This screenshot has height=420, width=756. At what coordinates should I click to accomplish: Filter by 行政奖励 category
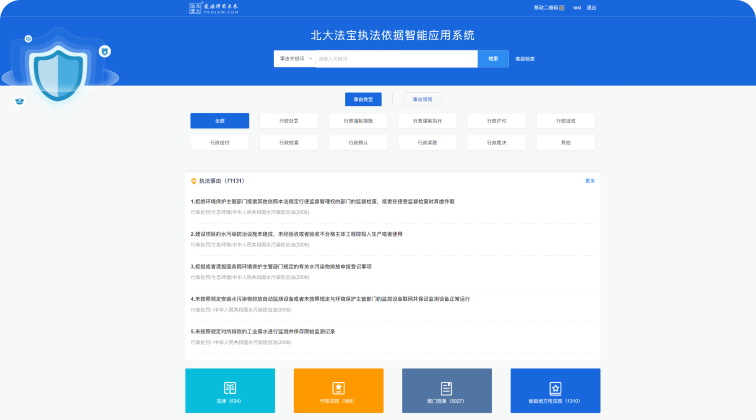pyautogui.click(x=427, y=143)
